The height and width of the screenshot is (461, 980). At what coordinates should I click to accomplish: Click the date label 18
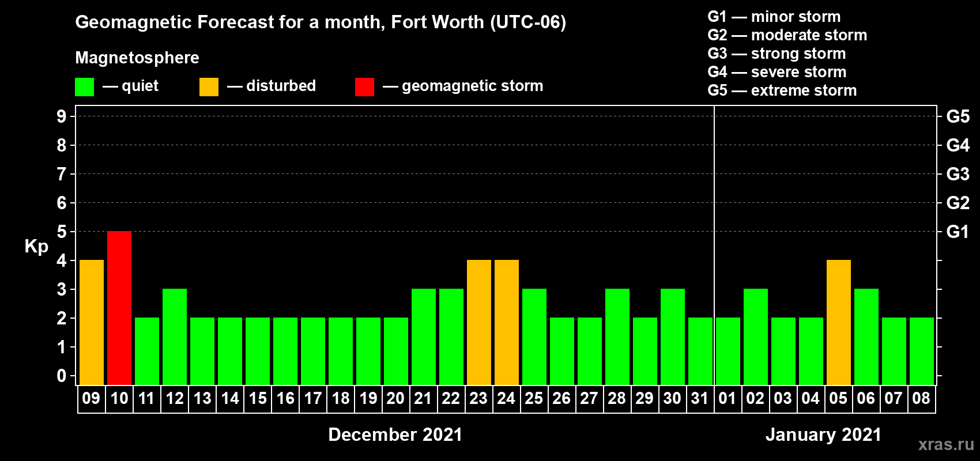(x=341, y=398)
